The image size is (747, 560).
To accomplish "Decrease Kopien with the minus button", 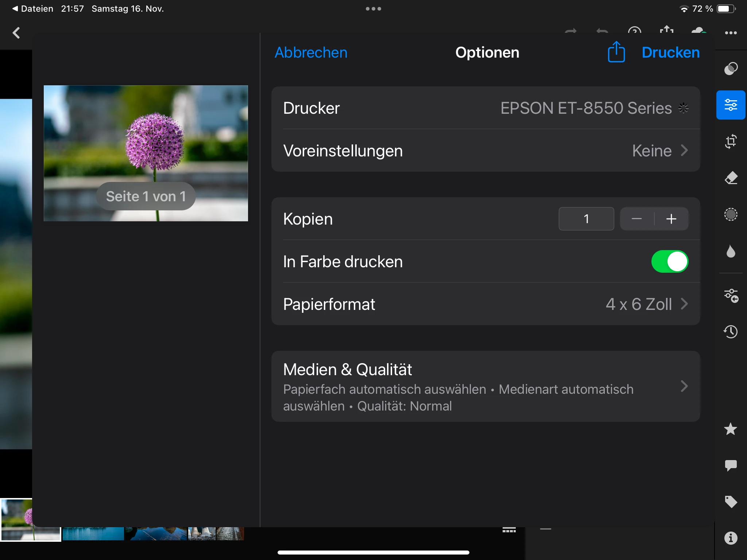I will tap(637, 219).
